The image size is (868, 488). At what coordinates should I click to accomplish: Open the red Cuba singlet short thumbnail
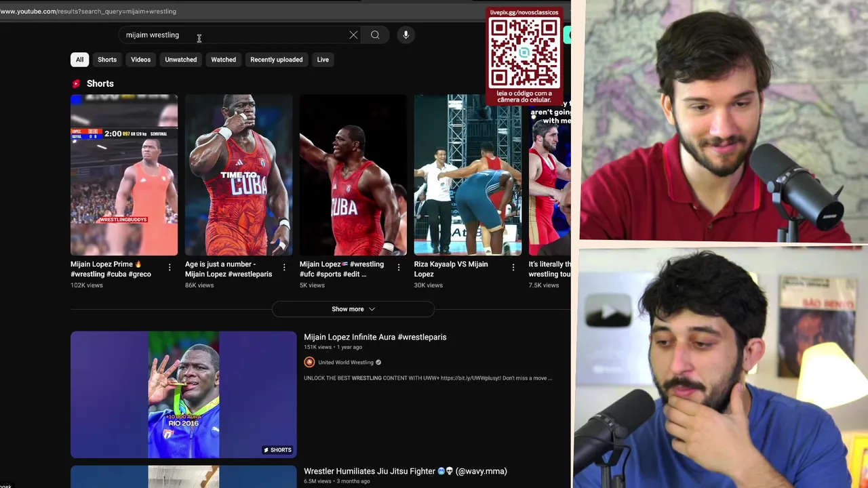pos(353,175)
